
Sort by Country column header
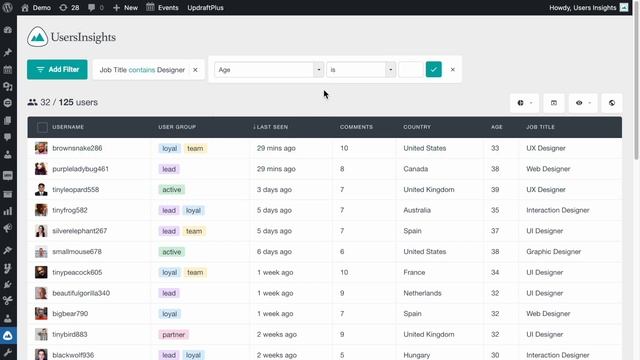[417, 127]
